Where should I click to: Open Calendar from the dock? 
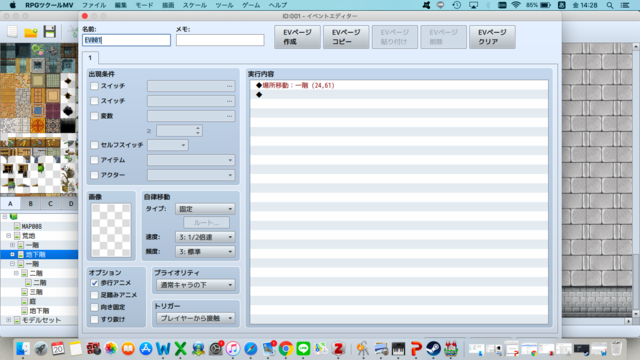click(58, 349)
